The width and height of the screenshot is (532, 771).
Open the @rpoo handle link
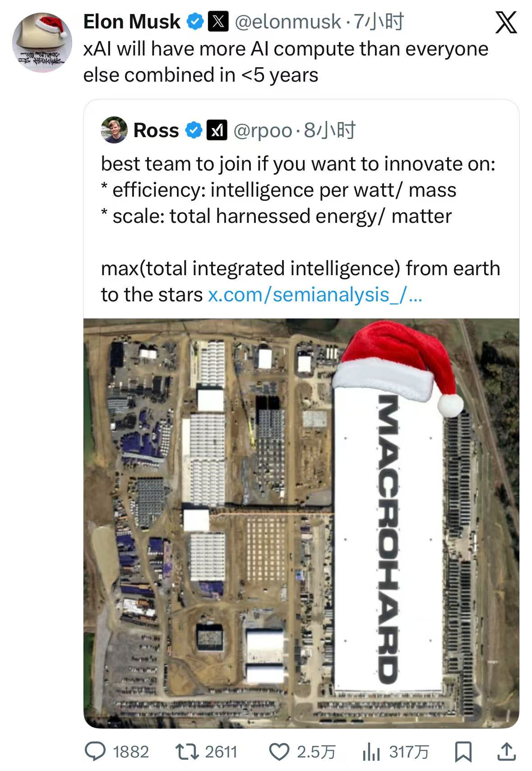(263, 130)
